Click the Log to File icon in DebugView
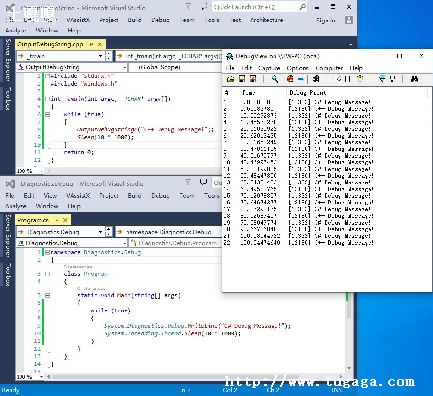 (253, 79)
